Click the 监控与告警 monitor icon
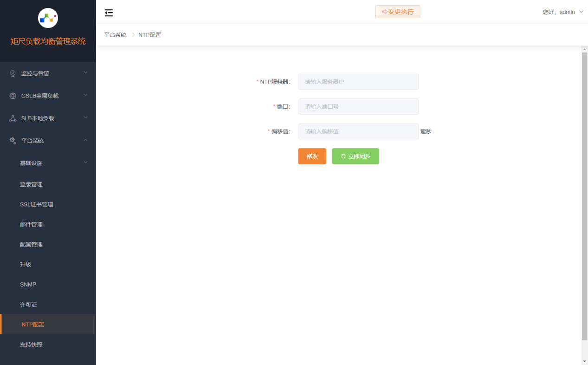Viewport: 588px width, 365px height. [13, 73]
